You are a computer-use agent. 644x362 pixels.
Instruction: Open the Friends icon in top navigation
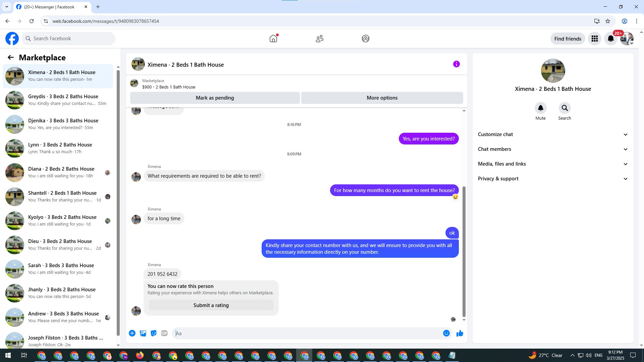pyautogui.click(x=320, y=39)
